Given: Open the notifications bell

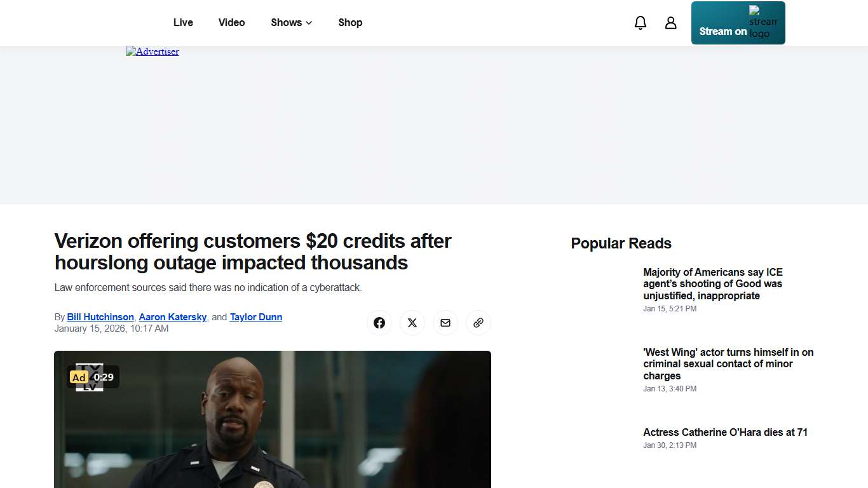Looking at the screenshot, I should tap(640, 22).
